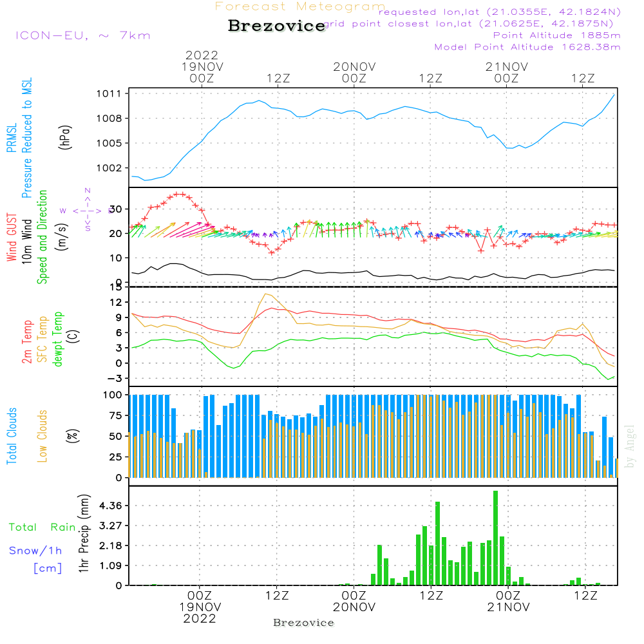Click the "1002" pressure axis value
644x644 pixels.
point(109,168)
